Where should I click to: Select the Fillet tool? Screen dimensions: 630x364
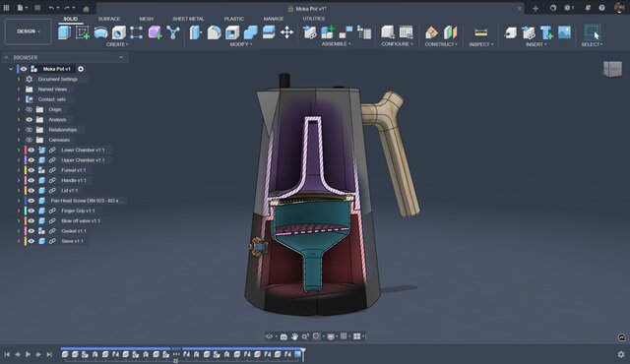[x=215, y=32]
